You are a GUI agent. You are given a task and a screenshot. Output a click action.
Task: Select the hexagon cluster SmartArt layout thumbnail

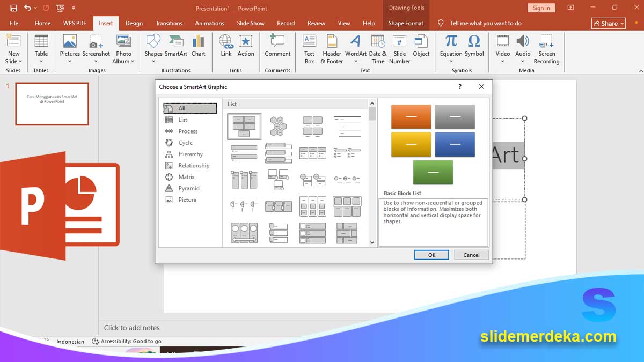click(x=279, y=126)
